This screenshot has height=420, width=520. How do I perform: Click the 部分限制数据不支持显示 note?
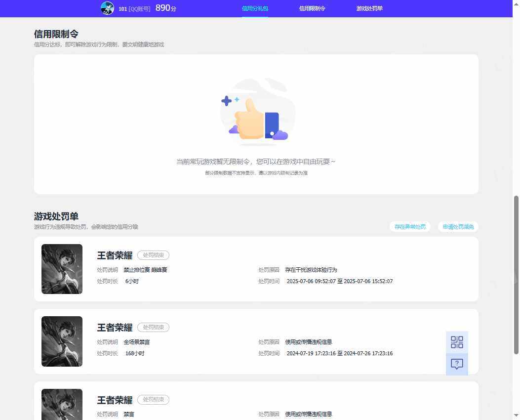pyautogui.click(x=256, y=173)
